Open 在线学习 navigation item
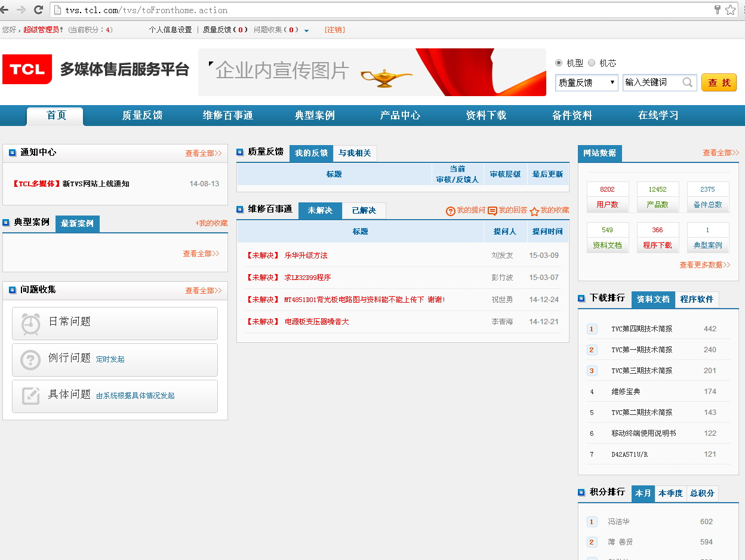The width and height of the screenshot is (745, 560). pyautogui.click(x=658, y=116)
